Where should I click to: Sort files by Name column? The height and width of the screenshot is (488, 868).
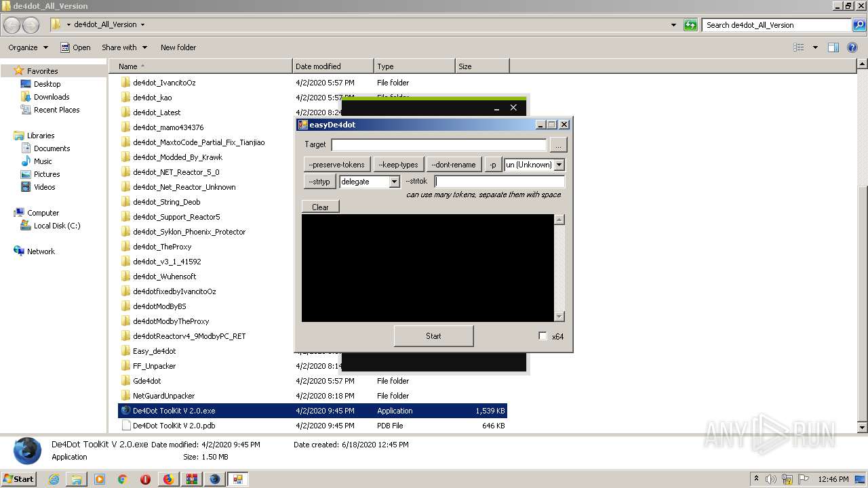[200, 66]
